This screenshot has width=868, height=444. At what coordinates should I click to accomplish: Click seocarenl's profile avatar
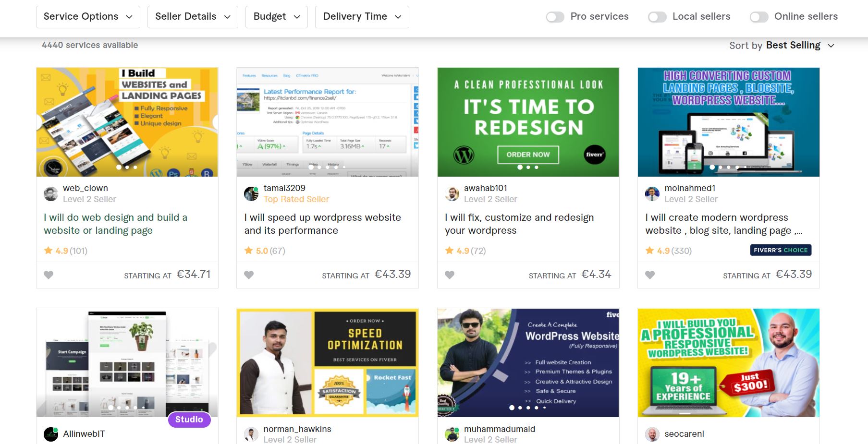(652, 434)
